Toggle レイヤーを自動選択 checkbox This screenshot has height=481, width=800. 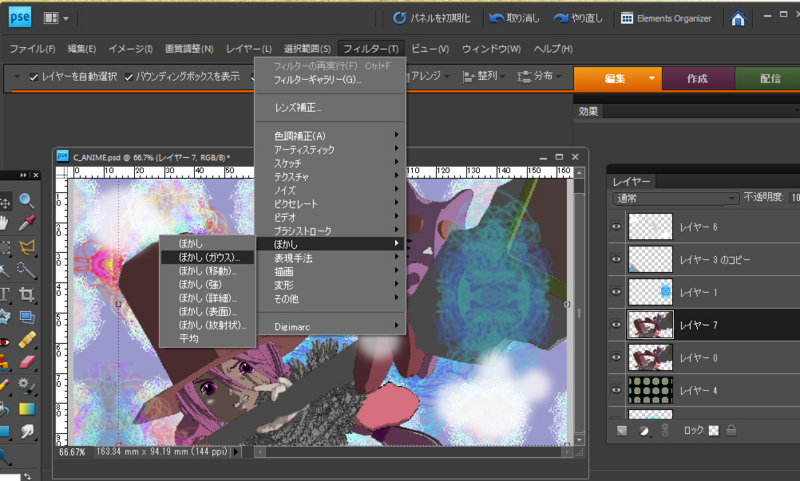coord(34,77)
